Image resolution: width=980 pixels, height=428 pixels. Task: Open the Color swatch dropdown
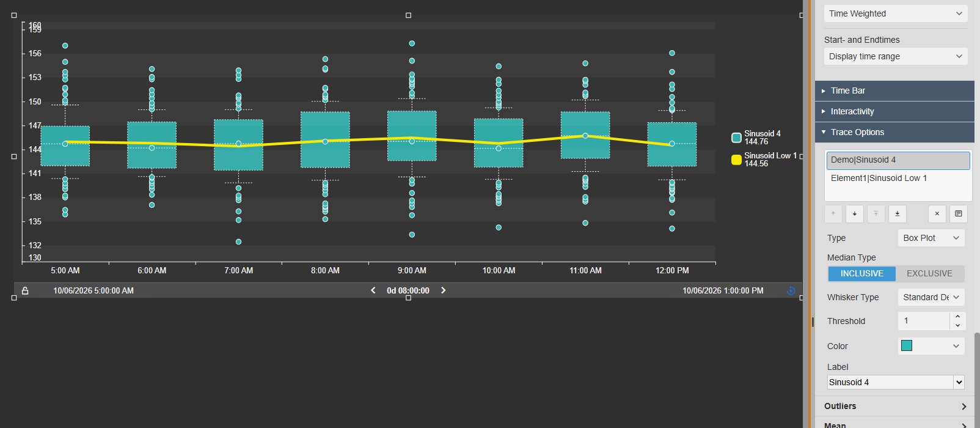click(x=931, y=346)
